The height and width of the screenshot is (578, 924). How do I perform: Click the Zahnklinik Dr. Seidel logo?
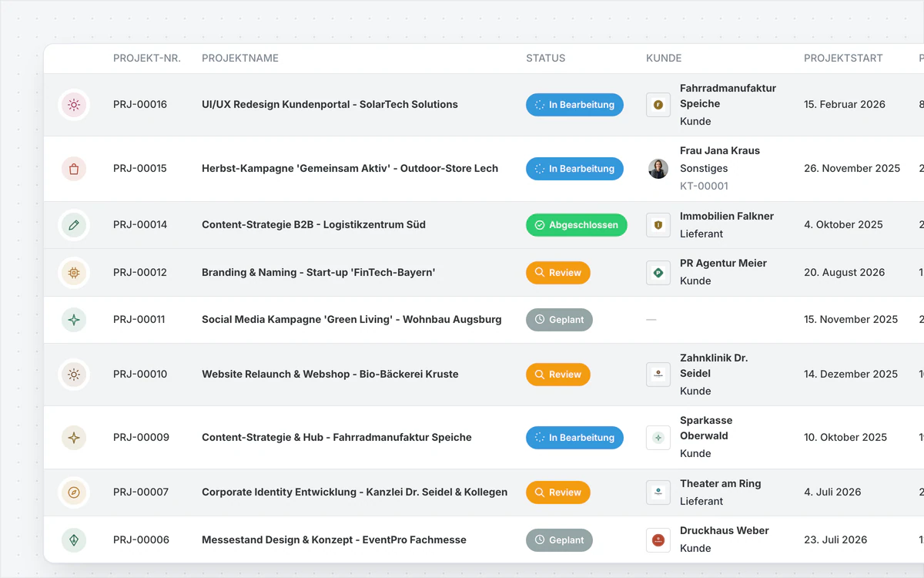click(658, 375)
